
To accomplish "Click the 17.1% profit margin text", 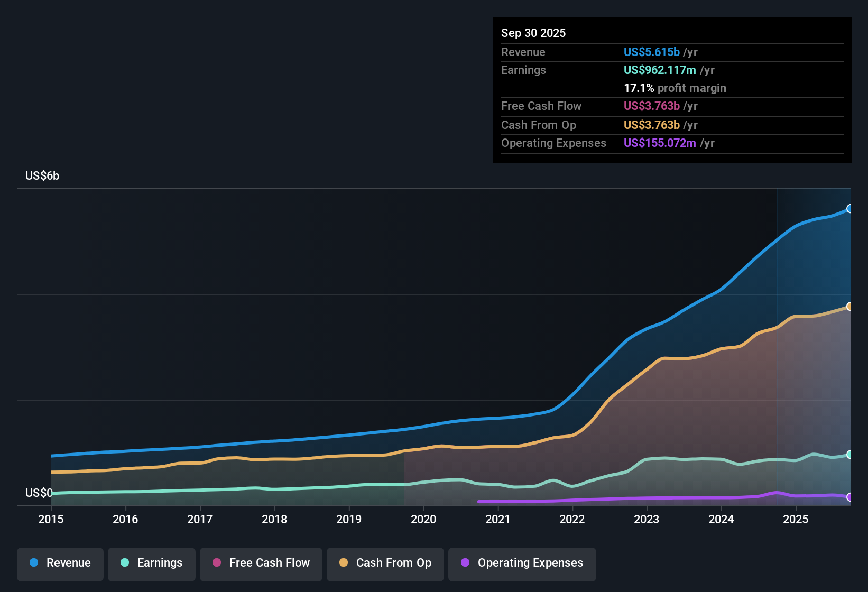I will [675, 88].
